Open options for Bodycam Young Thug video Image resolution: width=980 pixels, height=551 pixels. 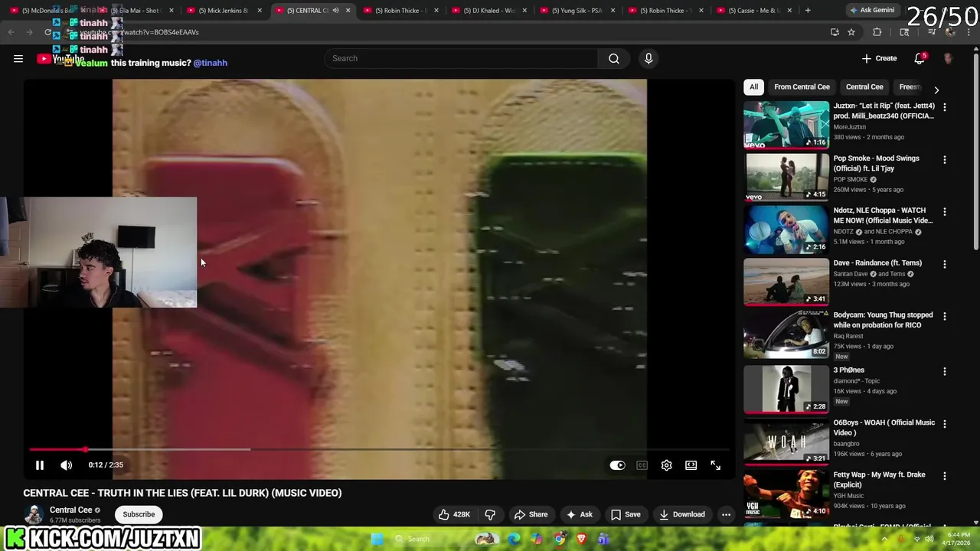tap(944, 317)
